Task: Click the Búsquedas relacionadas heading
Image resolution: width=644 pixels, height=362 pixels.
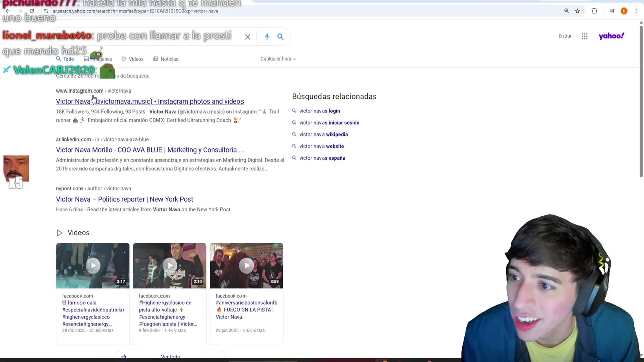Action: tap(334, 96)
